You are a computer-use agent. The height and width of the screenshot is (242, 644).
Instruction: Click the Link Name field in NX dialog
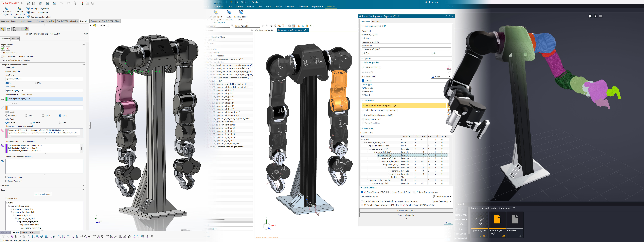(x=406, y=42)
